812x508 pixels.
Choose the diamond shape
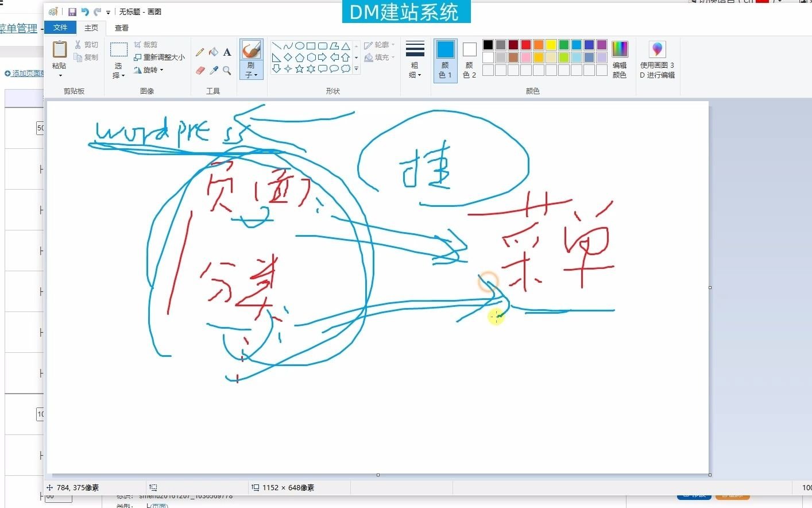(288, 57)
